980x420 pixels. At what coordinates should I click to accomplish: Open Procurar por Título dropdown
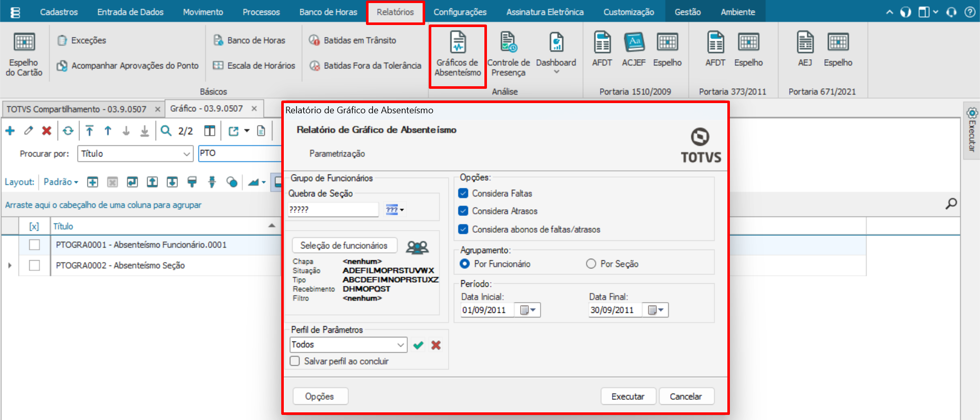[187, 154]
